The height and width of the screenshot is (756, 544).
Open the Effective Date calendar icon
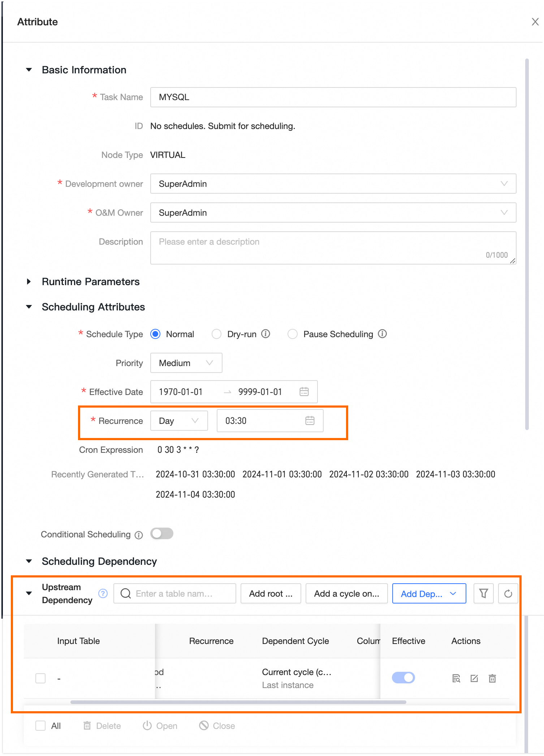coord(304,392)
